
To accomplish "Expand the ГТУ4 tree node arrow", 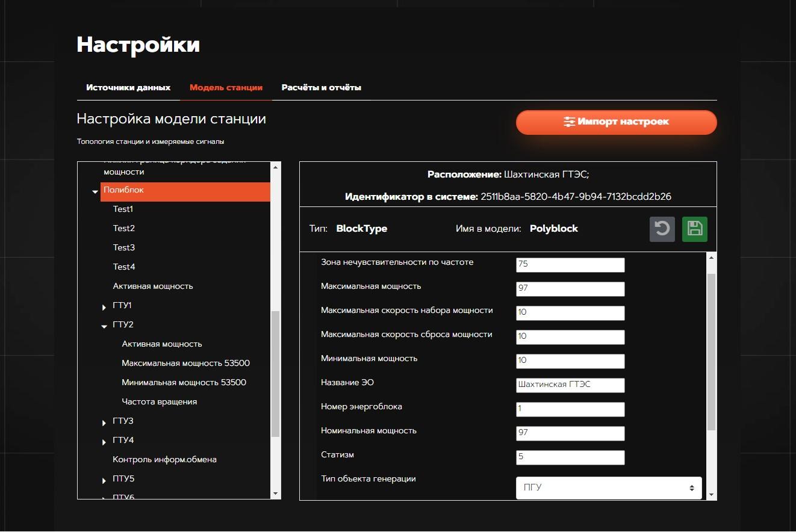I will click(104, 442).
